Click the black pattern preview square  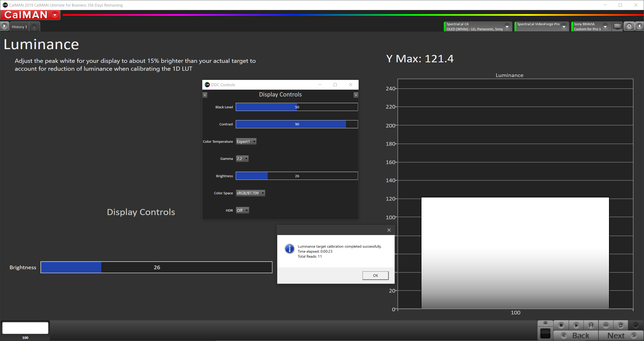(x=545, y=334)
